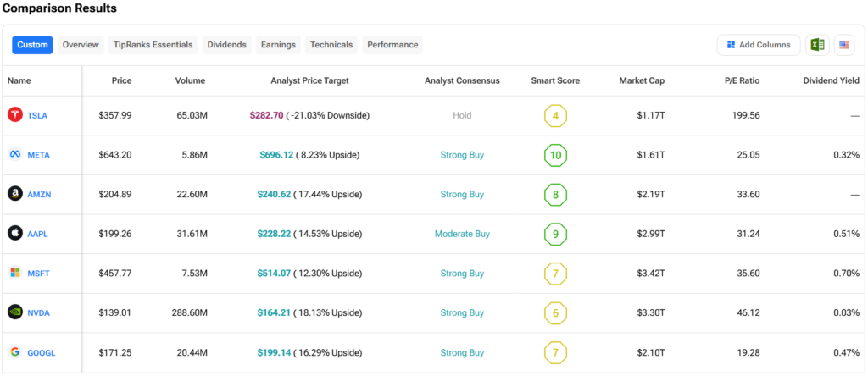The image size is (868, 376).
Task: Export table with the Excel icon
Action: coord(817,45)
